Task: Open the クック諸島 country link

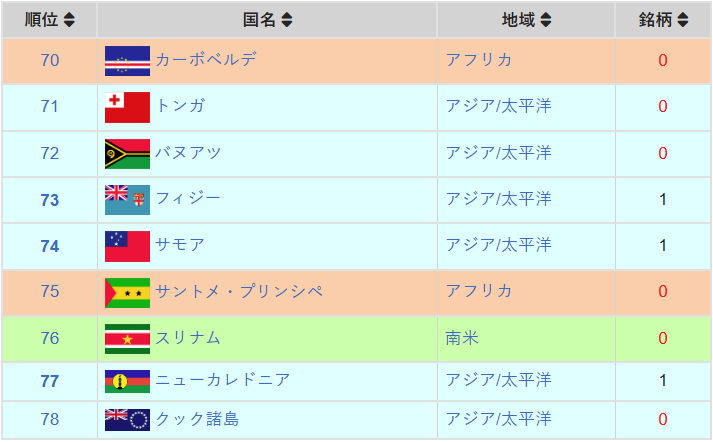Action: coord(197,419)
